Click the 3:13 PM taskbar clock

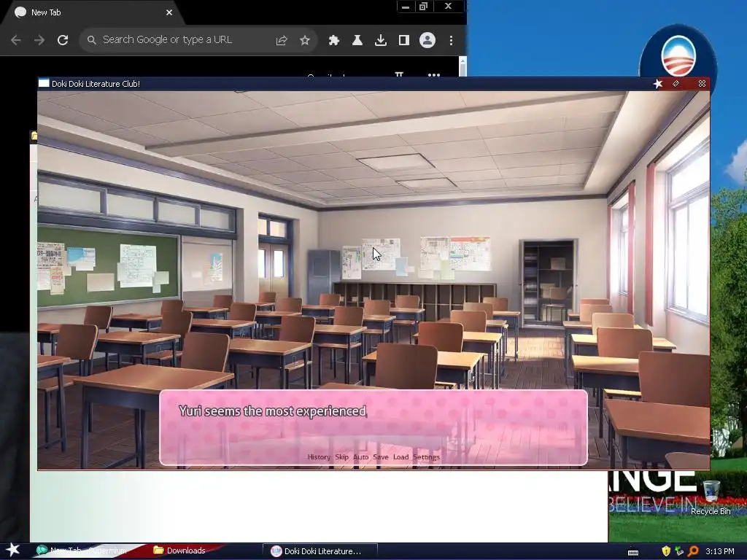[720, 551]
